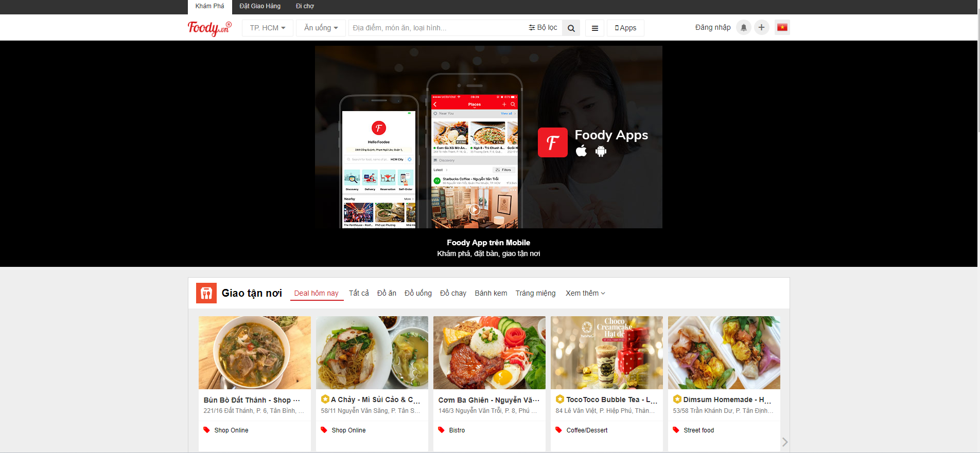Click address 58/11 Nguyễn Văn Săng

click(371, 411)
